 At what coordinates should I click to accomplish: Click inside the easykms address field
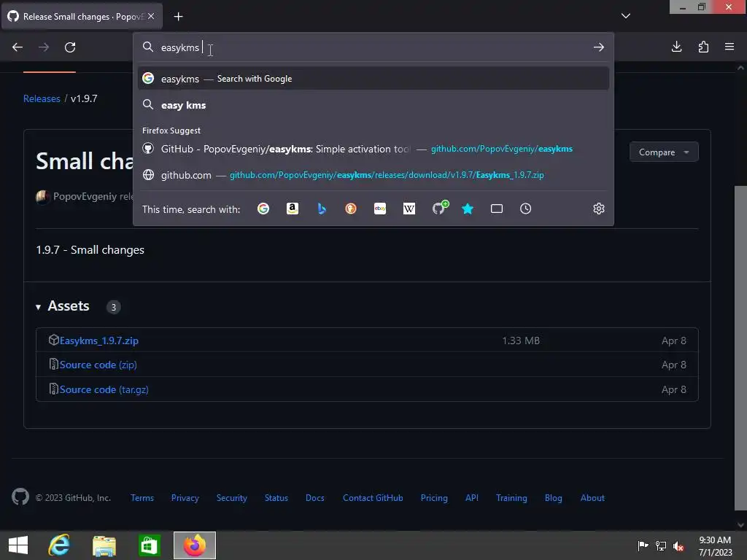pyautogui.click(x=373, y=47)
